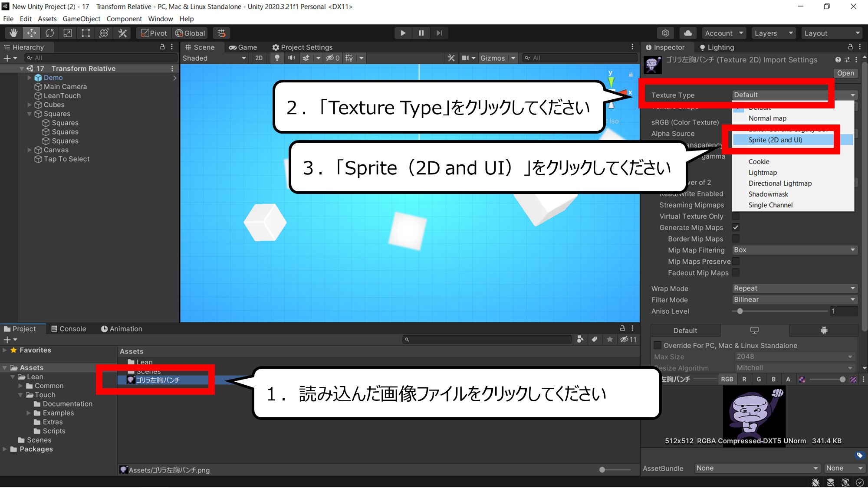Select Android platform override tab
Screen dimensions: 868x488
pyautogui.click(x=824, y=330)
